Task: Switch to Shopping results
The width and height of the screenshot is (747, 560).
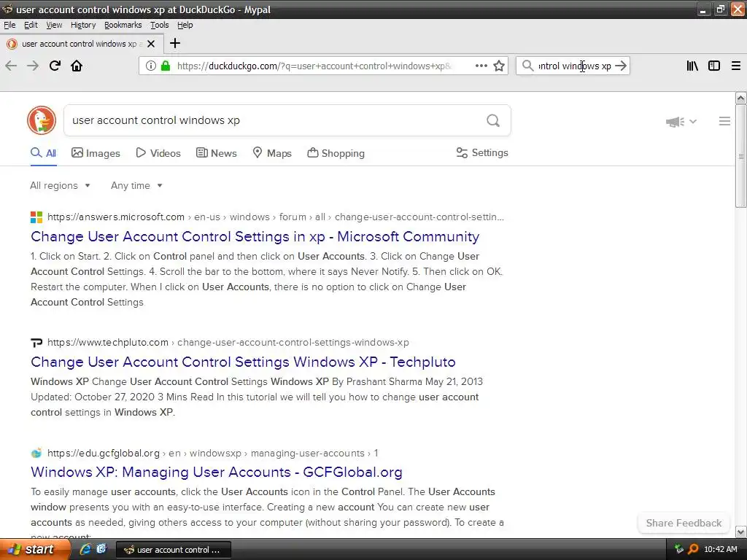Action: (336, 153)
